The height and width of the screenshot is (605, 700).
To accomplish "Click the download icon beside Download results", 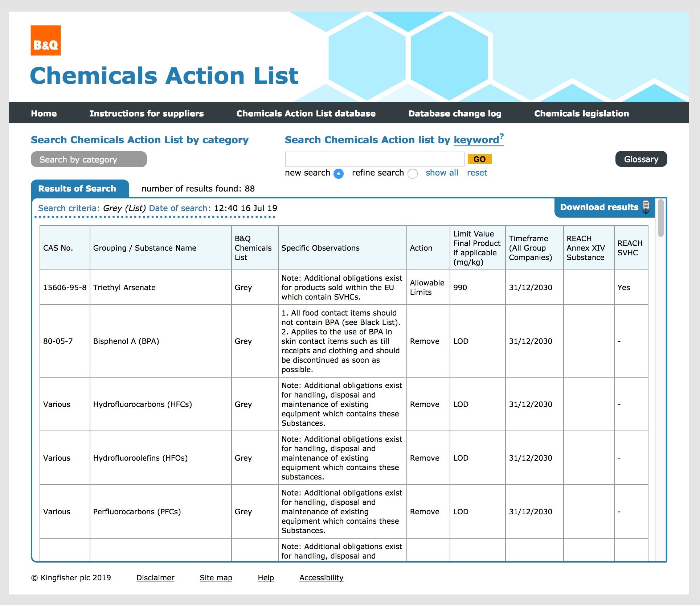I will point(646,207).
